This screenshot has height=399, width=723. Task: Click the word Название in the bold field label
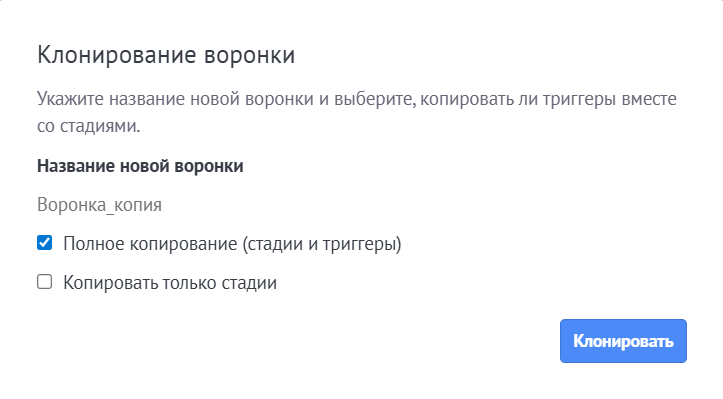[x=76, y=166]
